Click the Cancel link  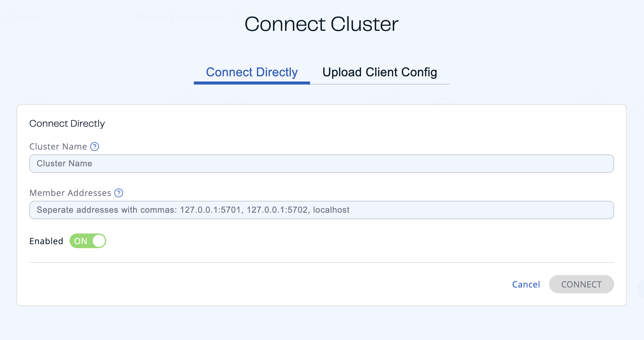click(x=526, y=284)
